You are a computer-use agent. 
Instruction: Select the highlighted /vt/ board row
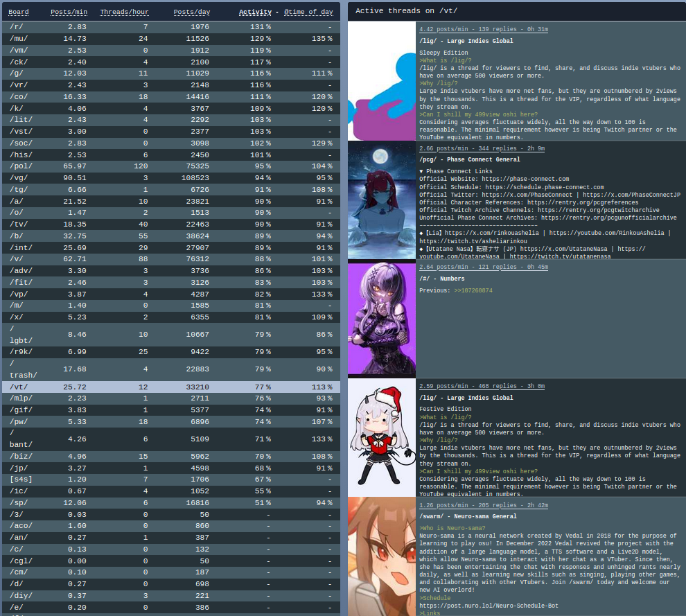point(171,387)
